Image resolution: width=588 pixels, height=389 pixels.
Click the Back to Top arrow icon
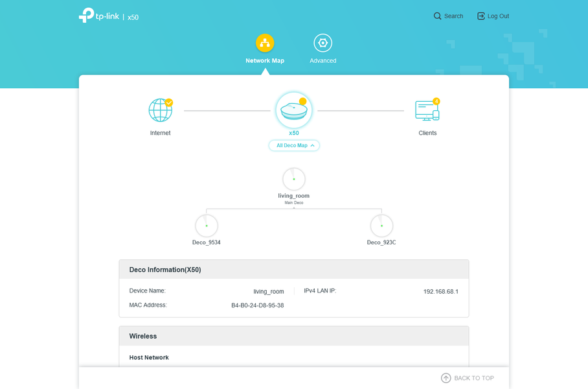tap(446, 378)
